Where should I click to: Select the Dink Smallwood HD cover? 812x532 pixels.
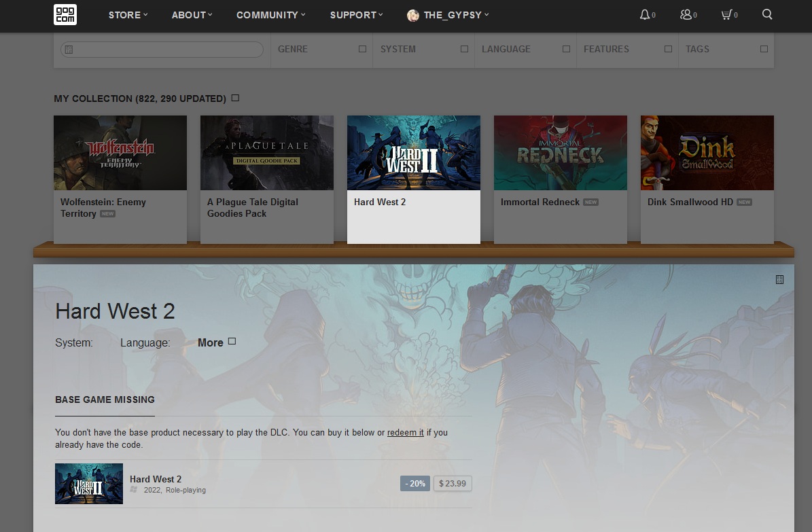tap(707, 153)
